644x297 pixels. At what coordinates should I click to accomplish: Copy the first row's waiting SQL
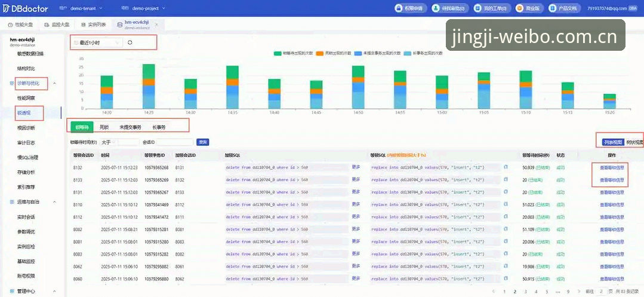tap(506, 167)
